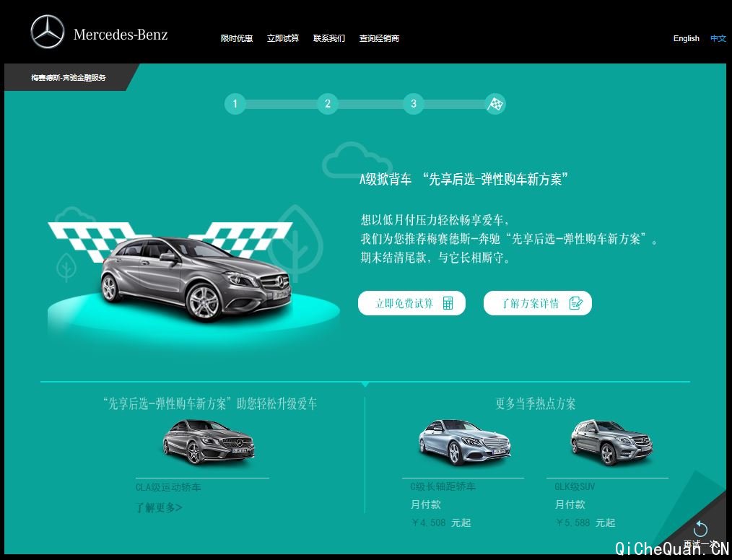
Task: Click the headline A级掀背车 title text
Action: click(x=464, y=179)
